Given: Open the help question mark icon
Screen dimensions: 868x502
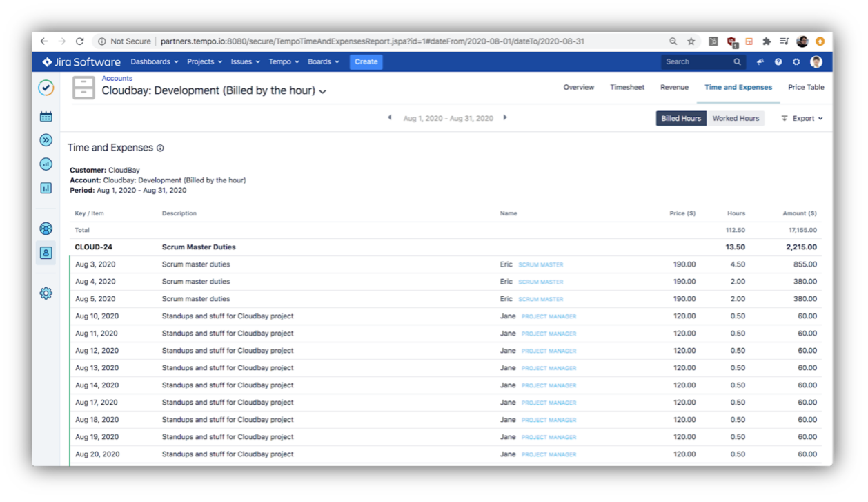Looking at the screenshot, I should tap(778, 62).
